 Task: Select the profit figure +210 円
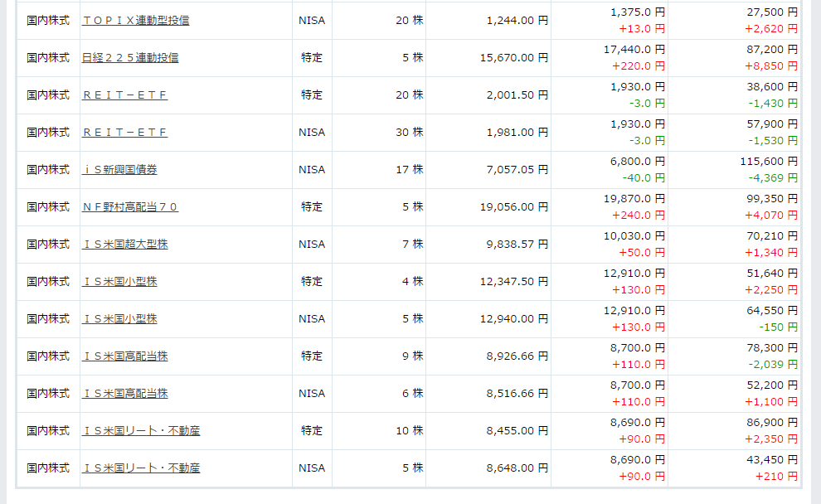pyautogui.click(x=776, y=477)
